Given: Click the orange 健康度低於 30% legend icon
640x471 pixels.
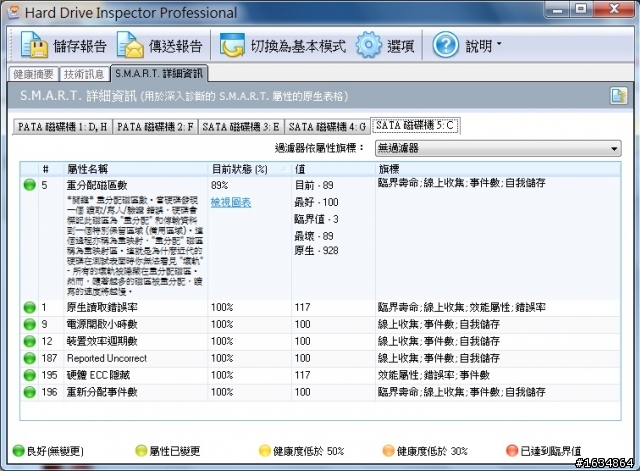Looking at the screenshot, I should (388, 451).
